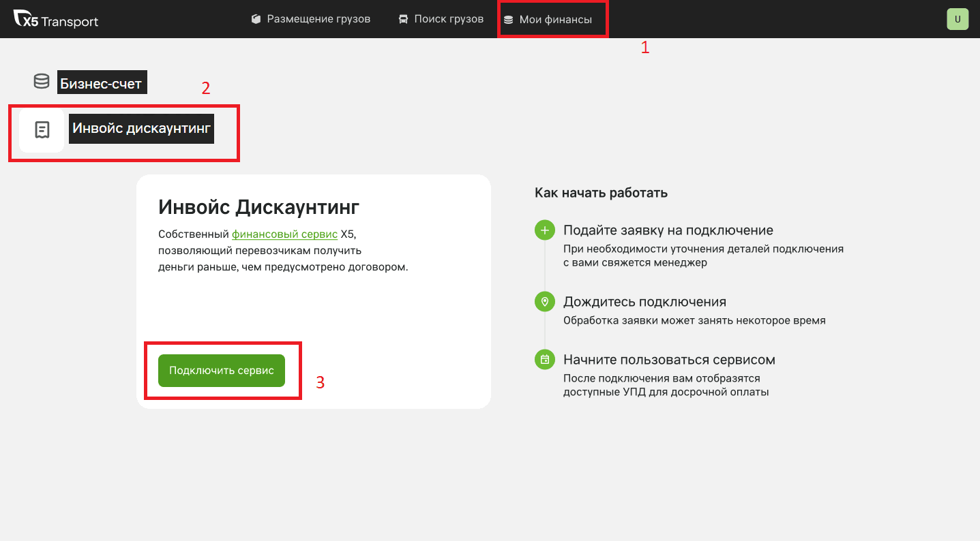Select Бизнес-счет in the sidebar

(x=102, y=82)
